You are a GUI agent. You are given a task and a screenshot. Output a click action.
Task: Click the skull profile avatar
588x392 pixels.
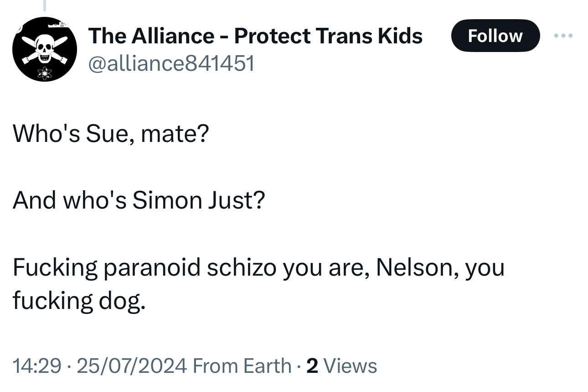click(x=44, y=49)
